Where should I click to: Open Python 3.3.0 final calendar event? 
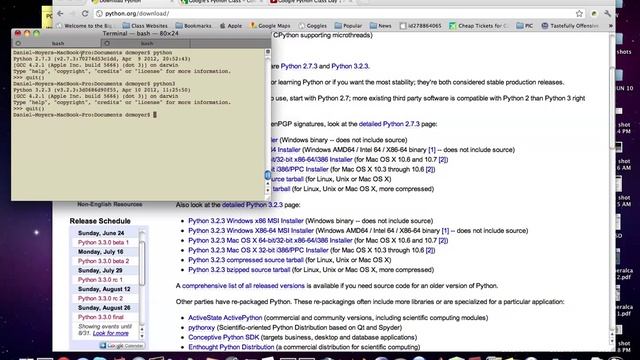tap(101, 317)
